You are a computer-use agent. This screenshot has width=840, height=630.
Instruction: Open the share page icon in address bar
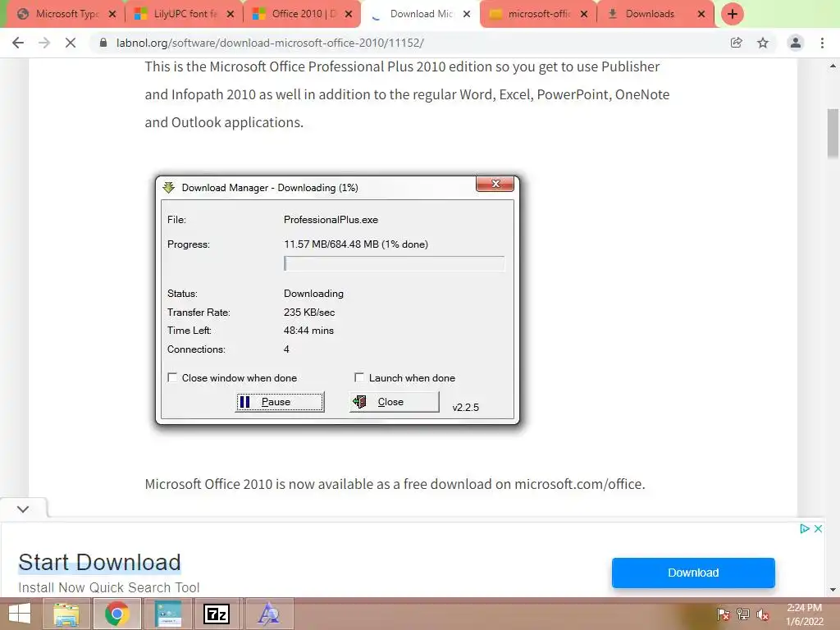click(736, 43)
